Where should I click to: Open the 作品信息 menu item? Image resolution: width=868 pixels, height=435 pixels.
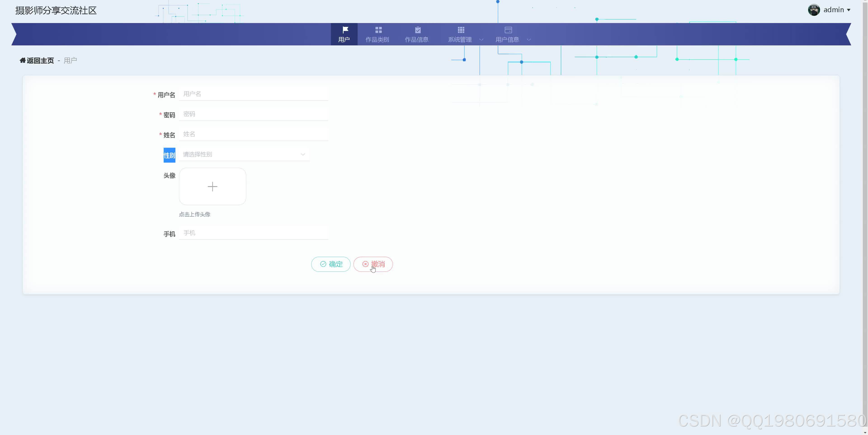416,39
